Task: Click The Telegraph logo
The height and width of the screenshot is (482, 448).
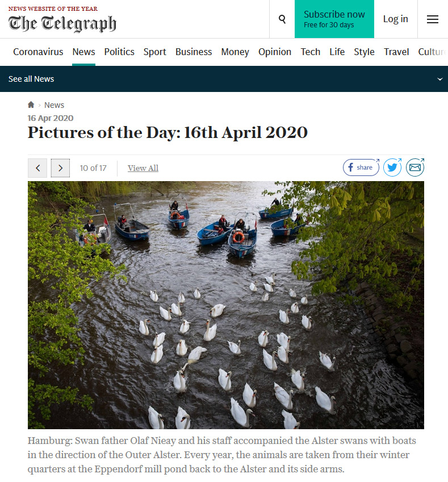Action: click(62, 23)
